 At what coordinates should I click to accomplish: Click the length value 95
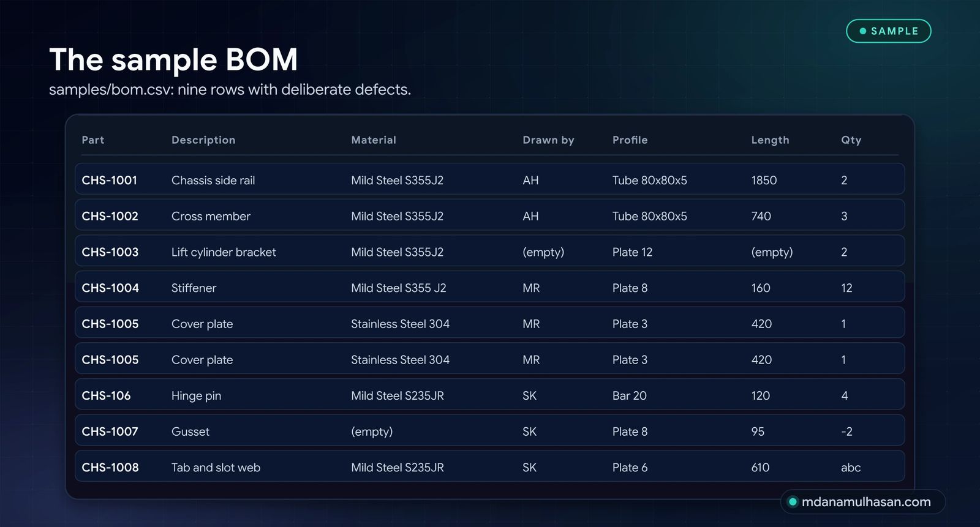click(x=758, y=432)
